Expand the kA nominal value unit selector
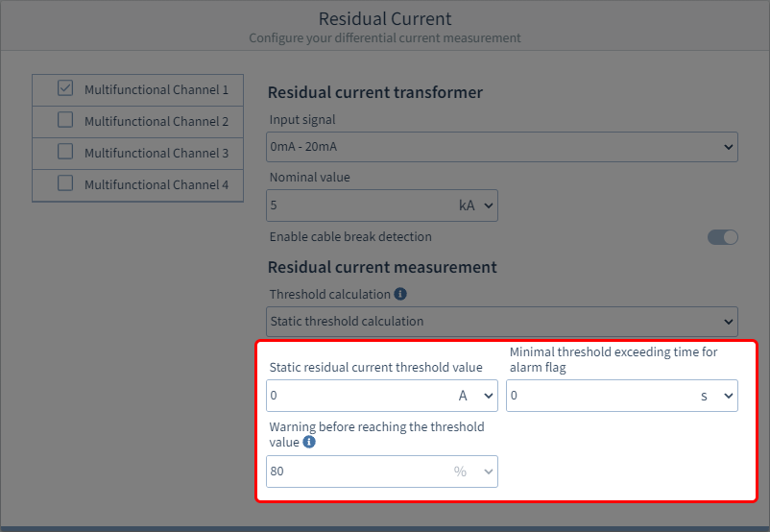 476,206
